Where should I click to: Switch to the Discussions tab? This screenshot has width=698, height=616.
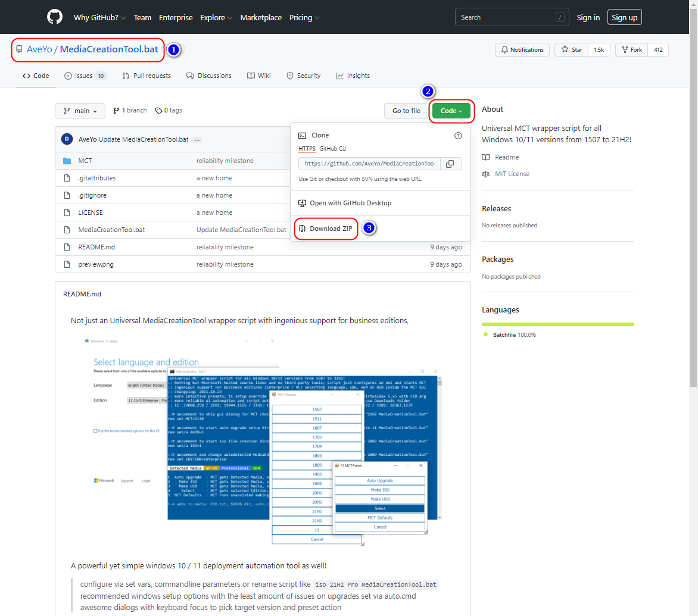pyautogui.click(x=209, y=76)
